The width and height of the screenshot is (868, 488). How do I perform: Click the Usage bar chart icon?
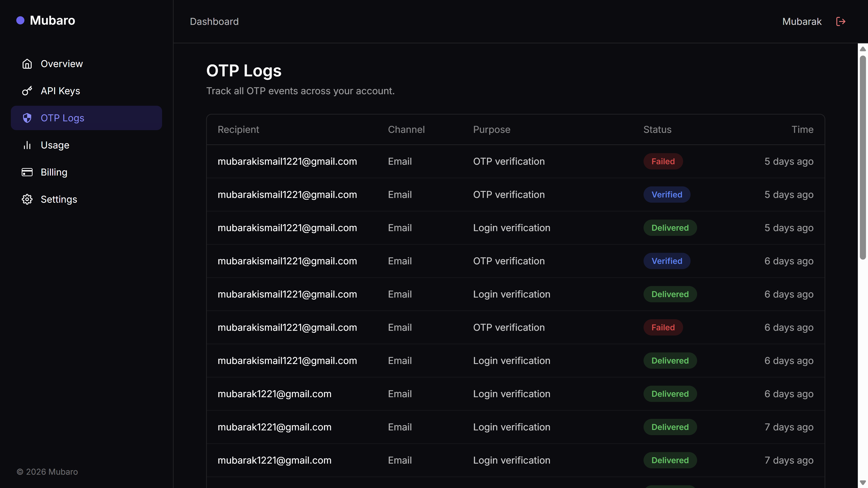pos(27,145)
